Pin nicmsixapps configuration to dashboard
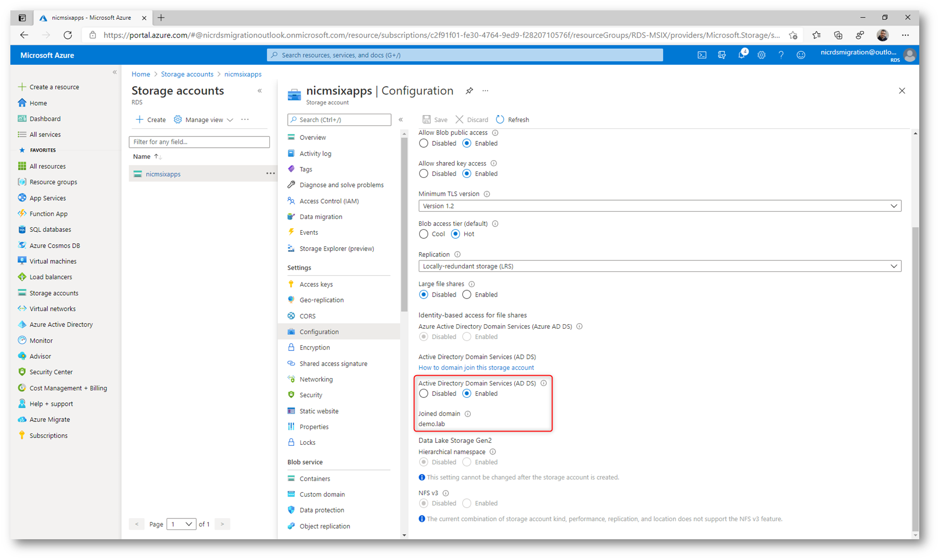Viewport: 940px width, 560px height. pos(469,90)
